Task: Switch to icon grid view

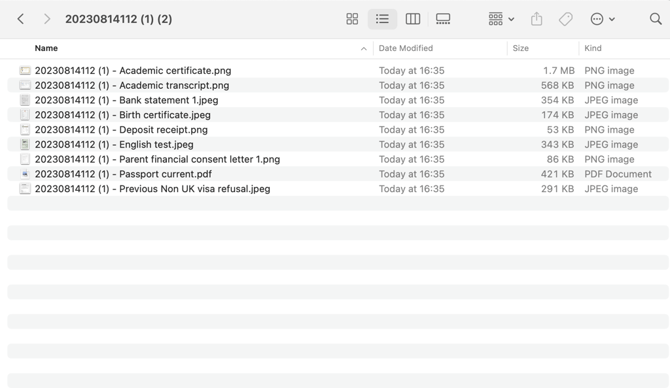Action: (352, 19)
